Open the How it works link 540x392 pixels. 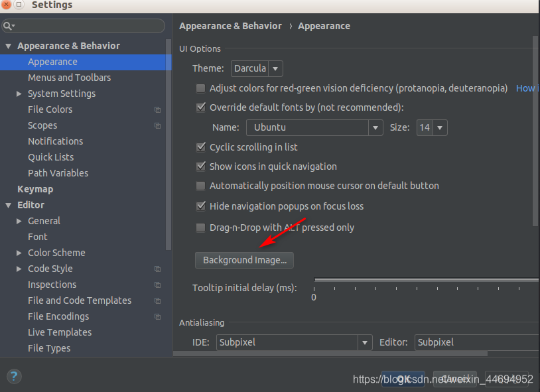point(527,88)
